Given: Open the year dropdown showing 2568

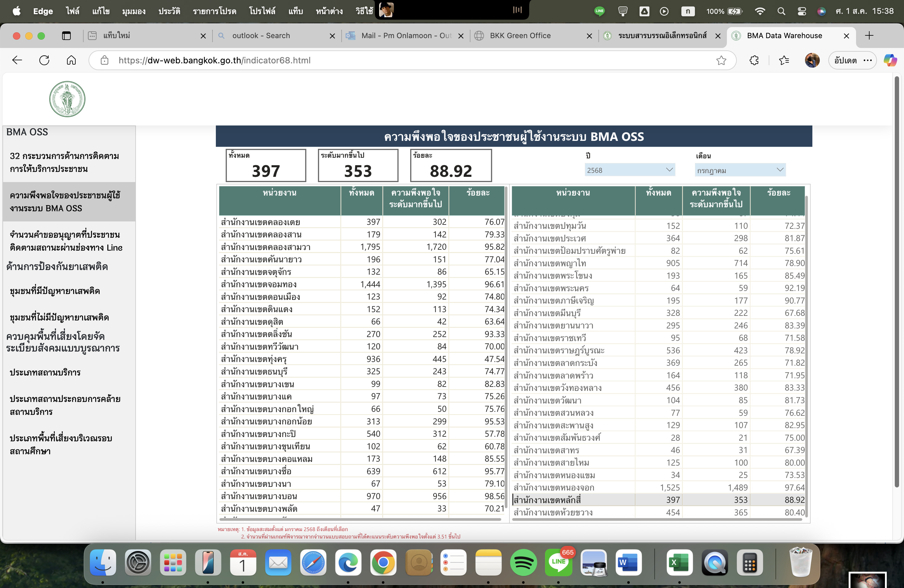Looking at the screenshot, I should (x=630, y=170).
